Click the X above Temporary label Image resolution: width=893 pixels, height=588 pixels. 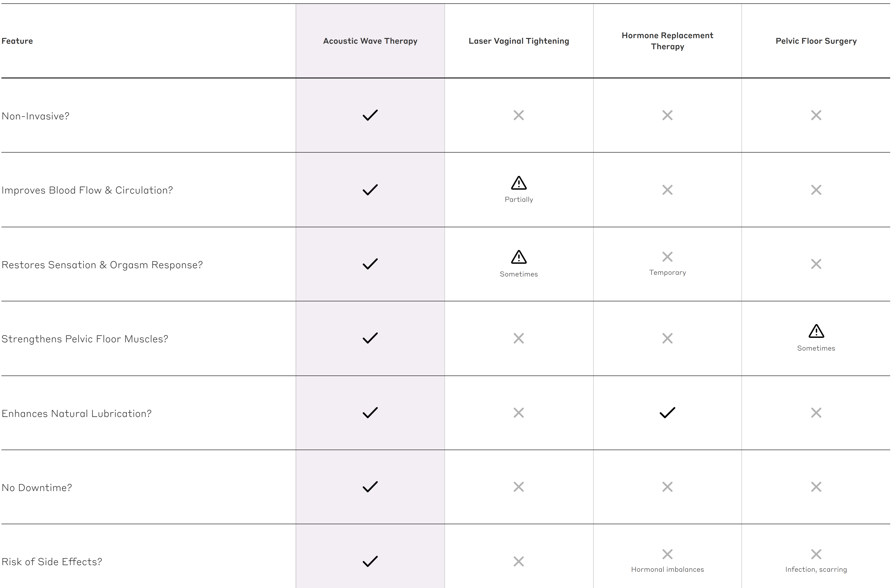pyautogui.click(x=667, y=257)
